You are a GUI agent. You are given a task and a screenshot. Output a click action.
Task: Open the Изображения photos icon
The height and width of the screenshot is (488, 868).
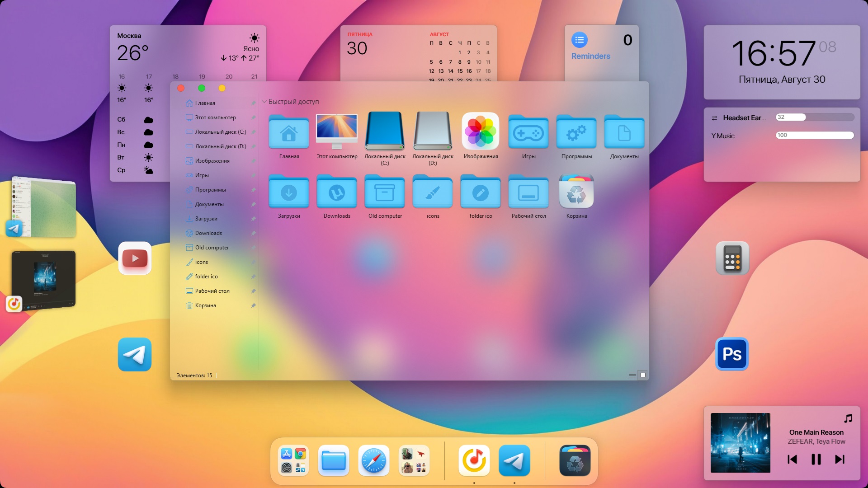[x=481, y=131]
